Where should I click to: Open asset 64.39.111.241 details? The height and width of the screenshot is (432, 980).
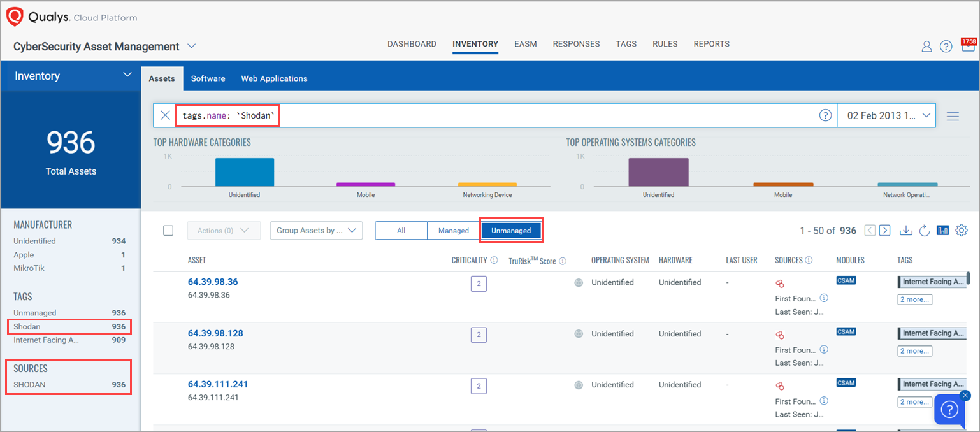pyautogui.click(x=218, y=384)
